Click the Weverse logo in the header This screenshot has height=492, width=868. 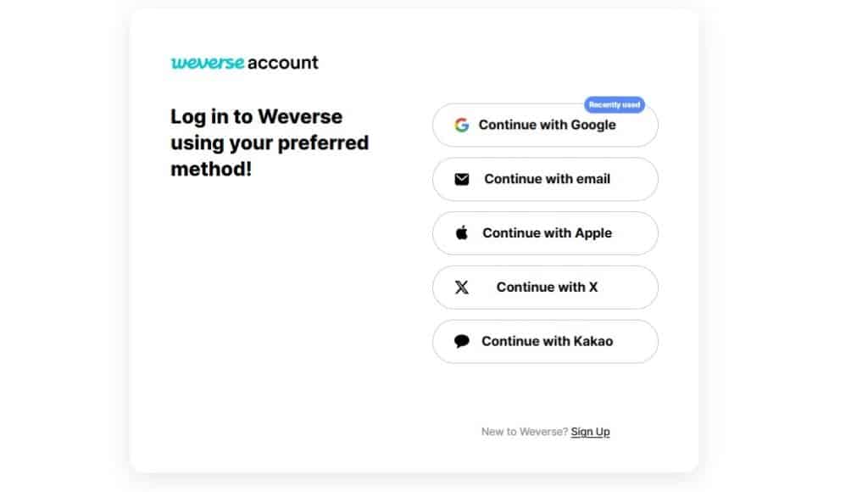coord(207,61)
